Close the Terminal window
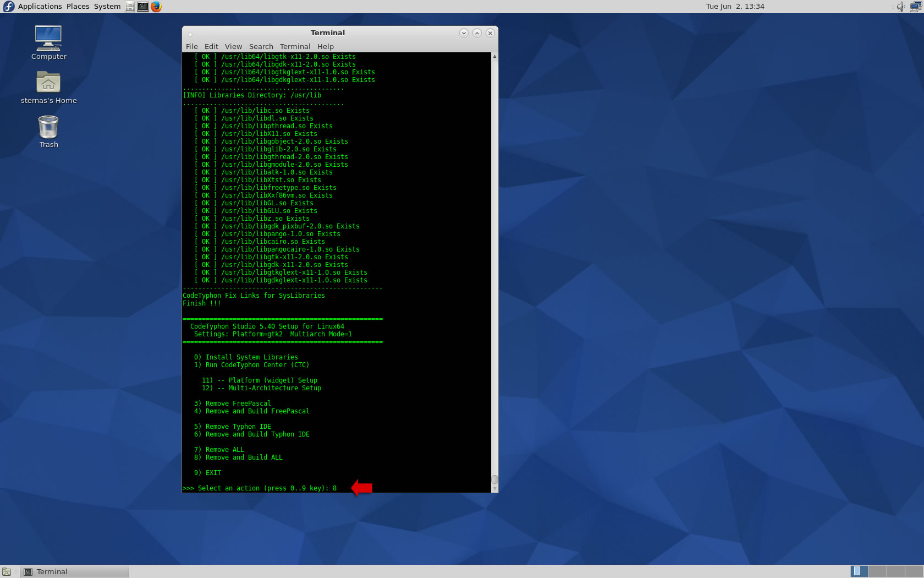 tap(490, 33)
